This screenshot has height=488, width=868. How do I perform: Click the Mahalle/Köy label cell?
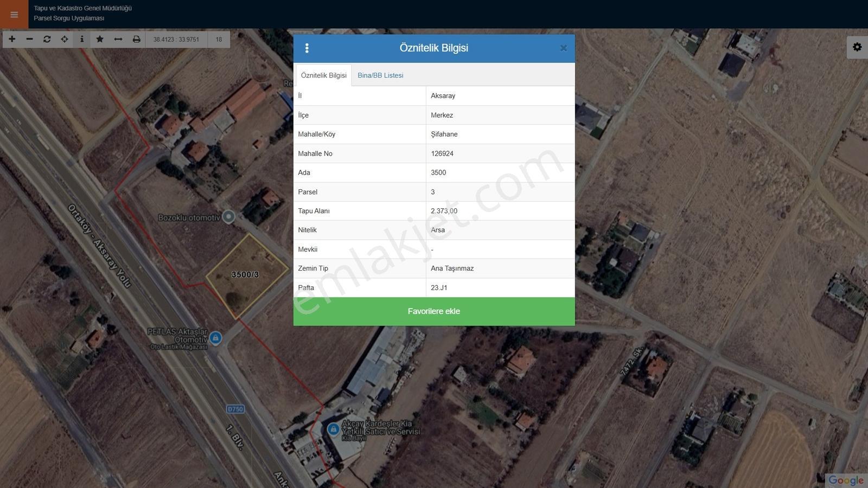360,134
